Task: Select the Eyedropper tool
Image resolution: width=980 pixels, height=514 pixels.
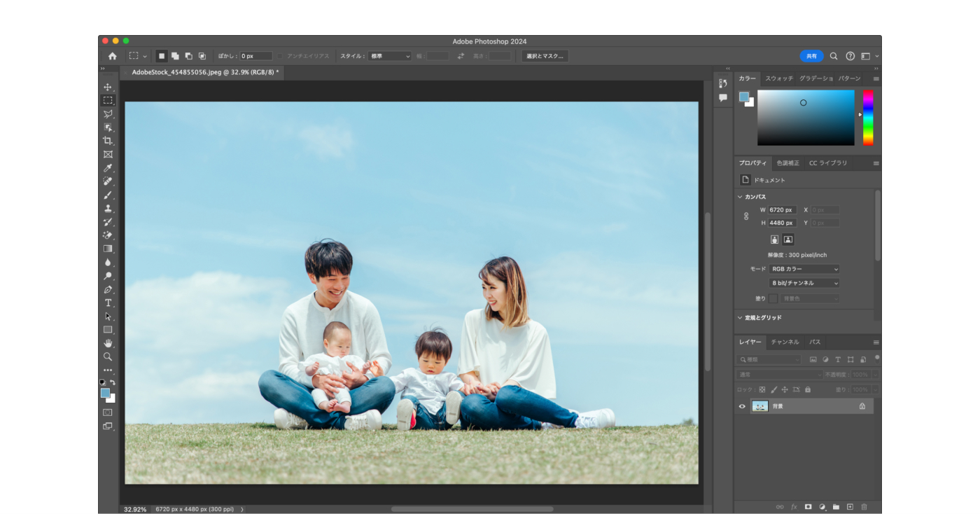Action: (108, 168)
